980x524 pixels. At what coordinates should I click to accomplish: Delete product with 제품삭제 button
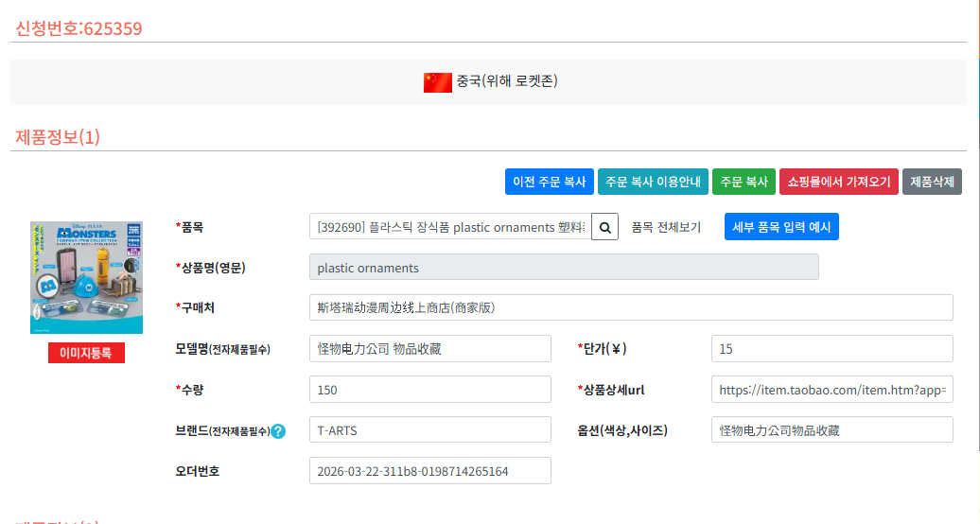(932, 182)
